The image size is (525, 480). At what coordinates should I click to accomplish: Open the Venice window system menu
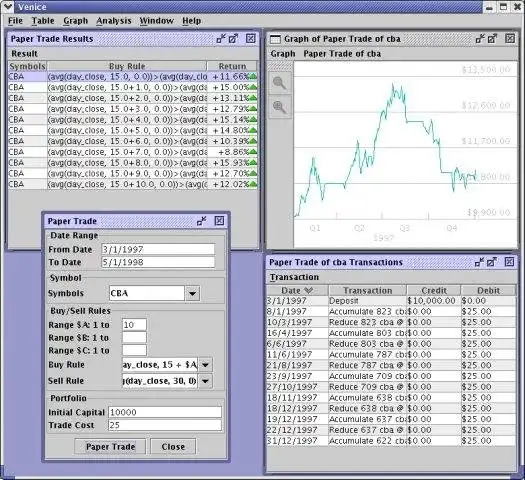[7, 6]
